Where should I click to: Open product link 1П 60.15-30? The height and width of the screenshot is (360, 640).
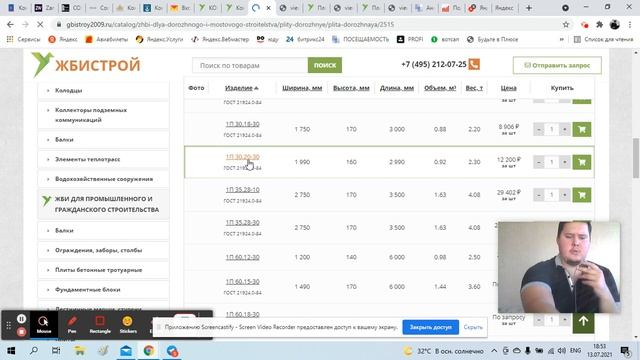click(x=242, y=282)
